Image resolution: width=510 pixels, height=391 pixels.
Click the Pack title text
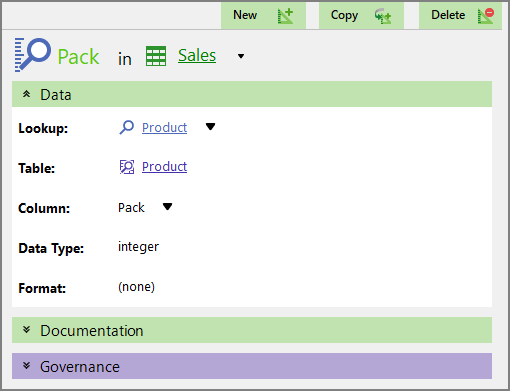78,57
